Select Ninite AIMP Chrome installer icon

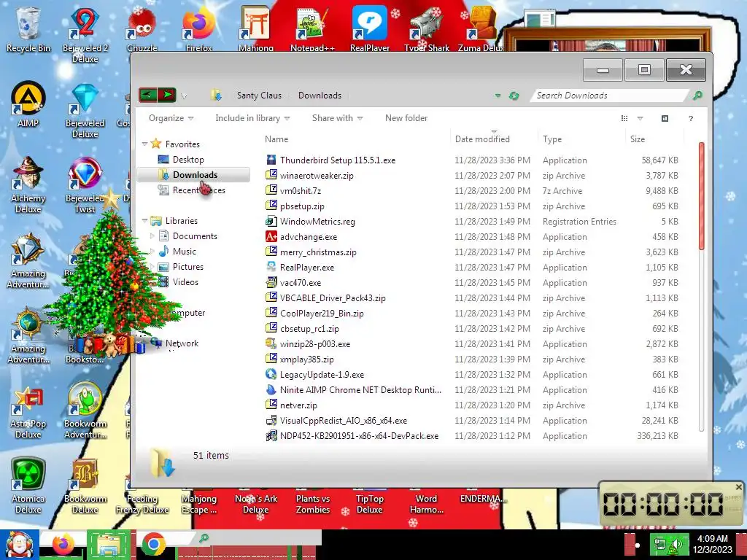coord(271,389)
